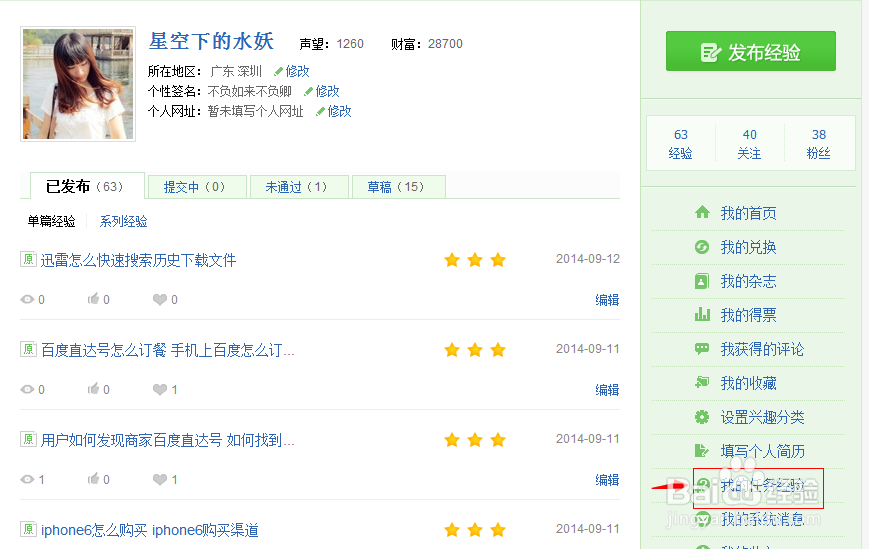Viewport: 869px width, 549px height.
Task: Click star rating of 迅雷 article
Action: pyautogui.click(x=475, y=260)
